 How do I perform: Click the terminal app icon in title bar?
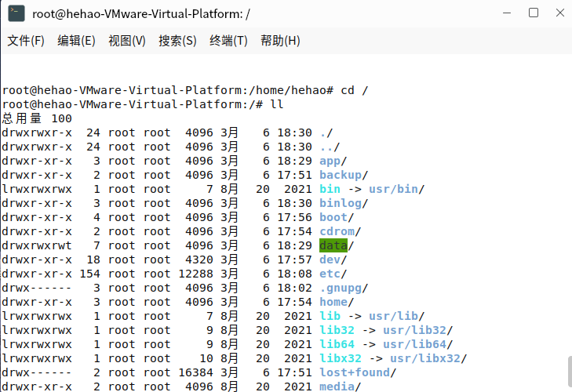tap(16, 13)
